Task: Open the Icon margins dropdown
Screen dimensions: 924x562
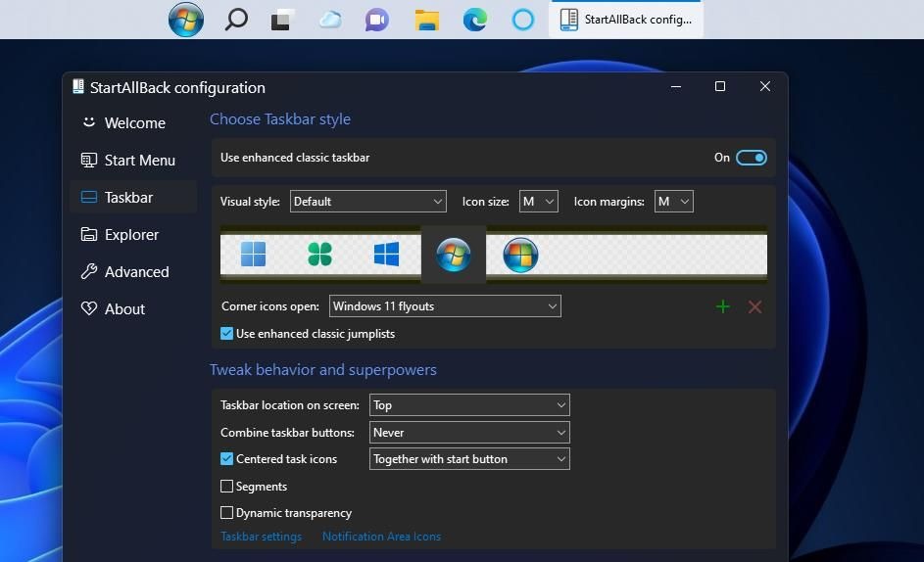Action: point(673,201)
